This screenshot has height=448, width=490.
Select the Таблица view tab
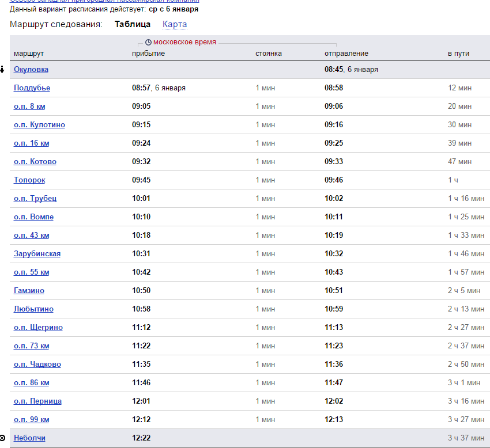(133, 24)
